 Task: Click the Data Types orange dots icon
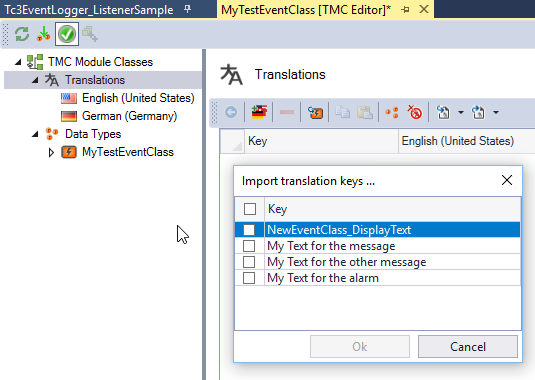tap(52, 134)
